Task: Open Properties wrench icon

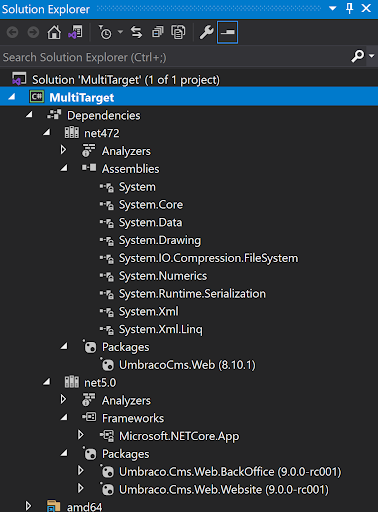Action: [206, 32]
